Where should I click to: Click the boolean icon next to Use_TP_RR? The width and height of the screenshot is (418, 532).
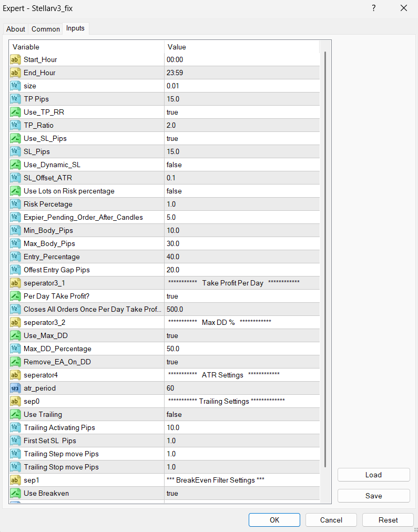(x=15, y=112)
